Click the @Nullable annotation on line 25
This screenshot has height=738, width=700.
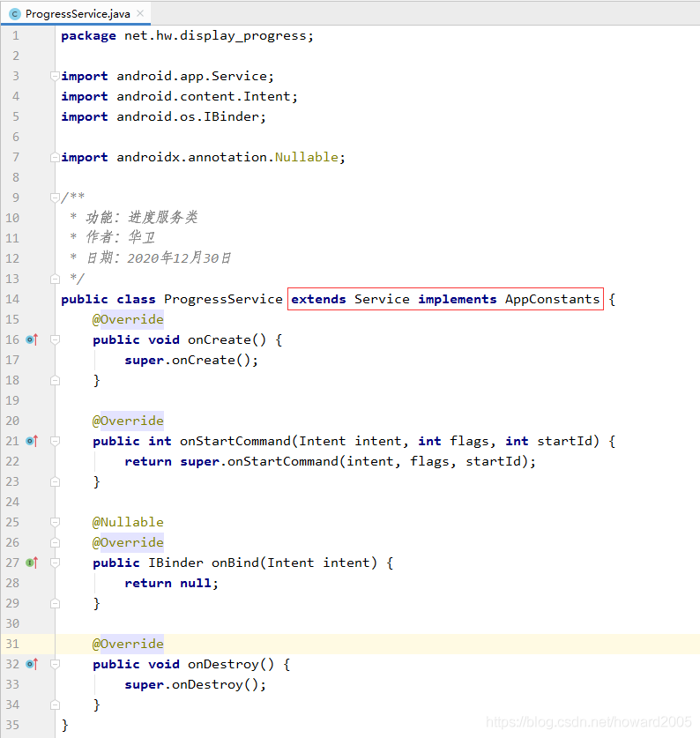coord(128,523)
